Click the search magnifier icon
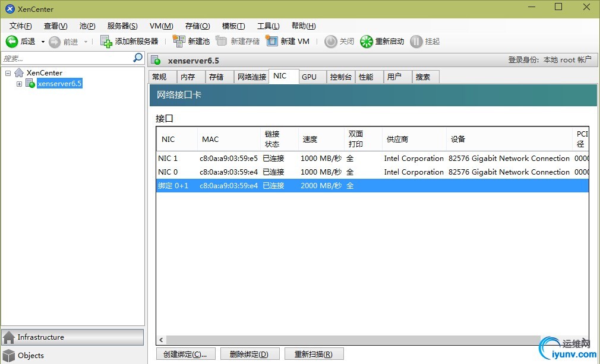The image size is (600, 364). coord(137,58)
